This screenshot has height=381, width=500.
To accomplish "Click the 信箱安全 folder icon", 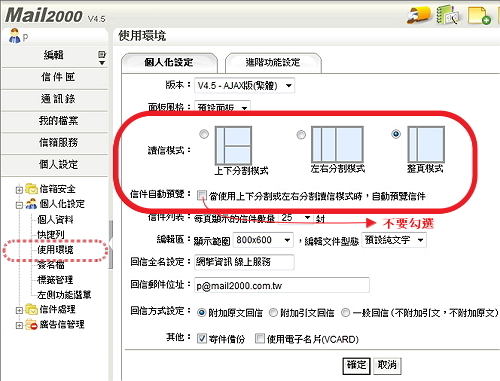I will tap(31, 189).
